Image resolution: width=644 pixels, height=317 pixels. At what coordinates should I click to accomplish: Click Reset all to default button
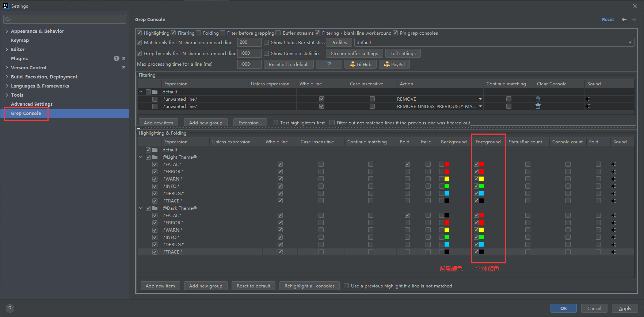click(x=289, y=64)
